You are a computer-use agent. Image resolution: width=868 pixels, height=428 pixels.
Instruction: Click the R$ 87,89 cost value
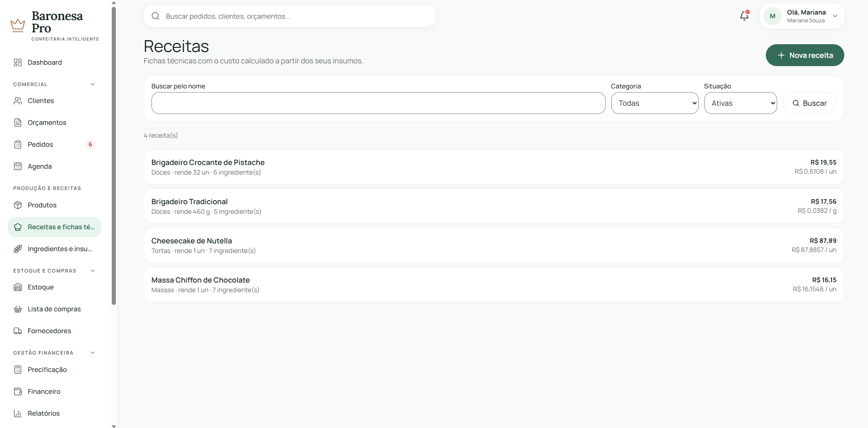point(823,241)
